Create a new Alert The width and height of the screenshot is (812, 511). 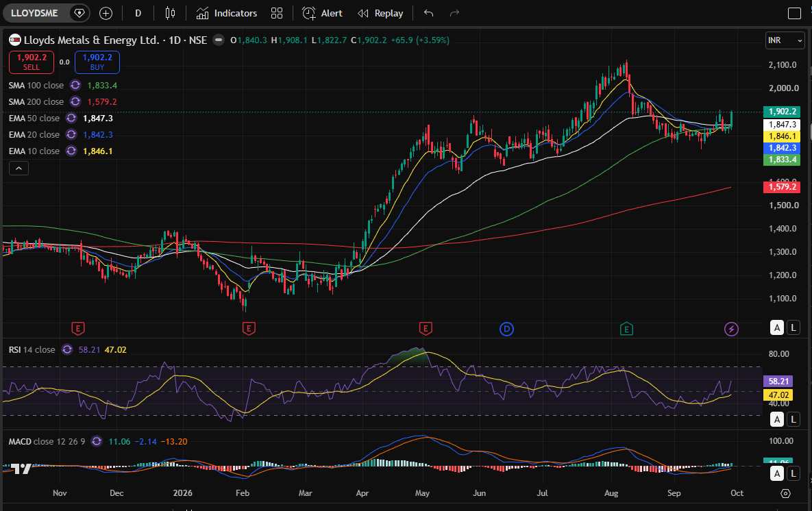[322, 14]
